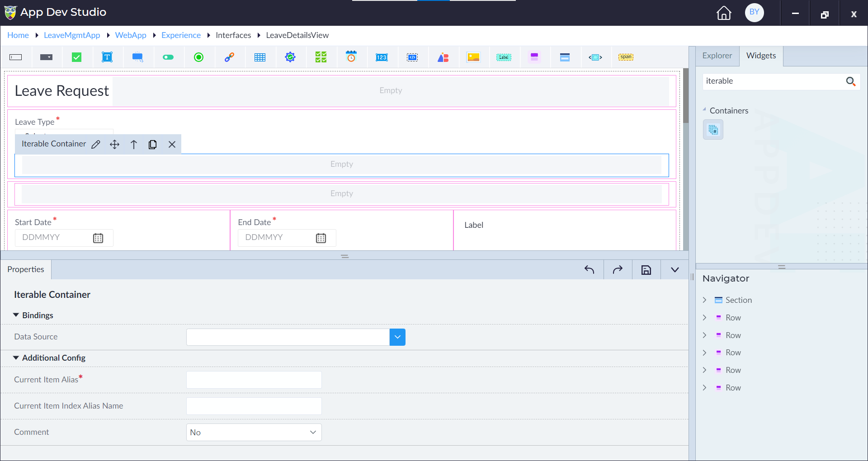
Task: Edit the Iterable Container with pencil icon
Action: [96, 145]
